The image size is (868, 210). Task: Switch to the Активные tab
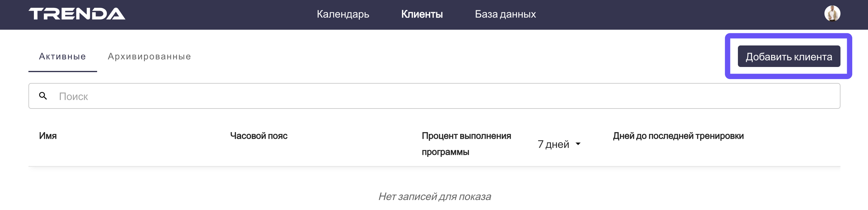pyautogui.click(x=62, y=56)
